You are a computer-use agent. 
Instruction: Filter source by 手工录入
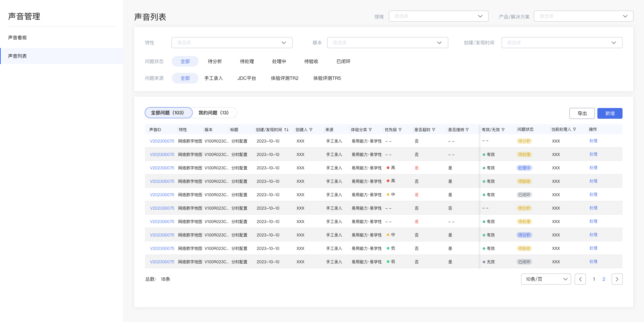coord(214,78)
